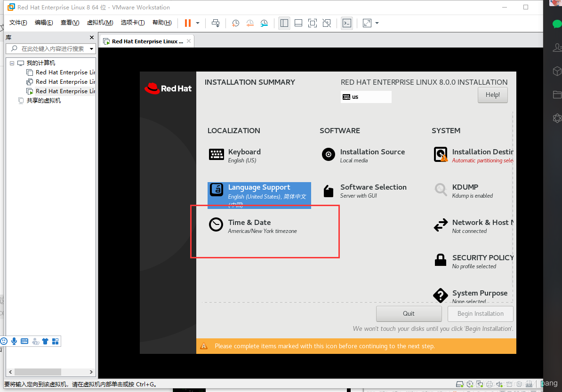Screen dimensions: 562x392
Task: Open the 文件(F) menu
Action: pos(18,23)
